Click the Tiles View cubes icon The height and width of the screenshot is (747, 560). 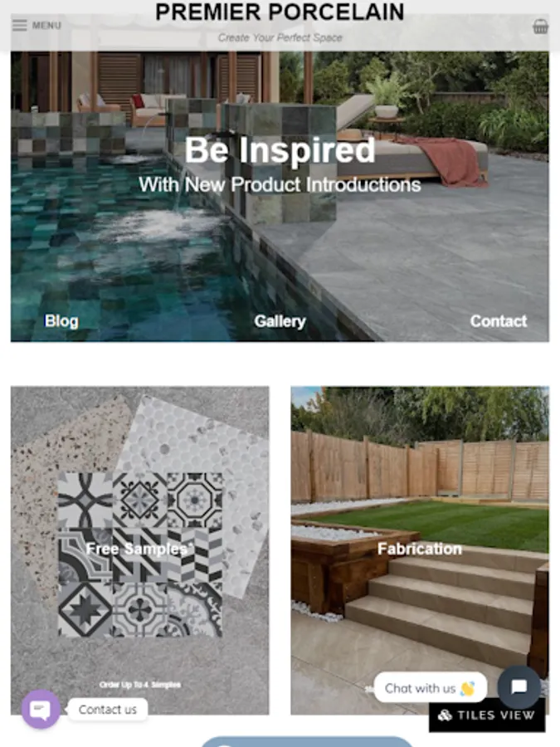coord(445,715)
